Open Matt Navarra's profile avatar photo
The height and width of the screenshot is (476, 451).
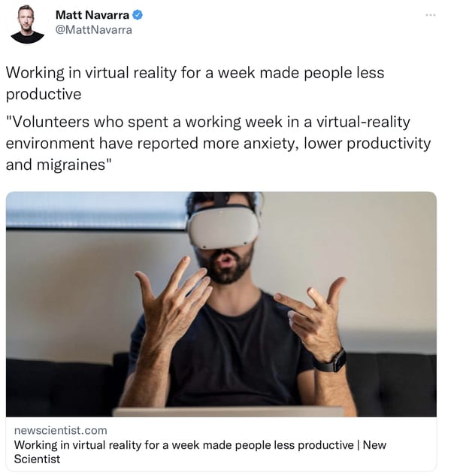(27, 24)
